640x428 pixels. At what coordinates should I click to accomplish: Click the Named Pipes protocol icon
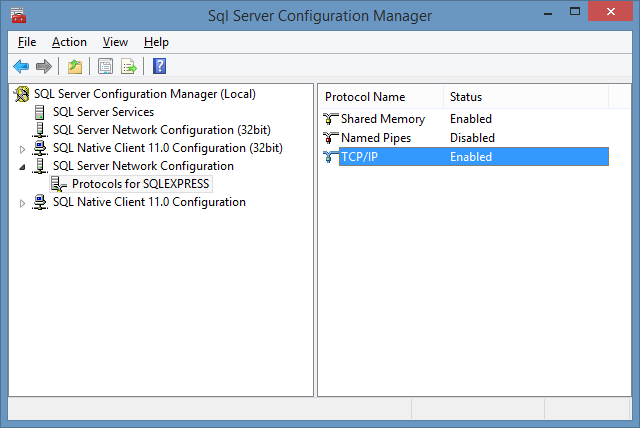331,138
